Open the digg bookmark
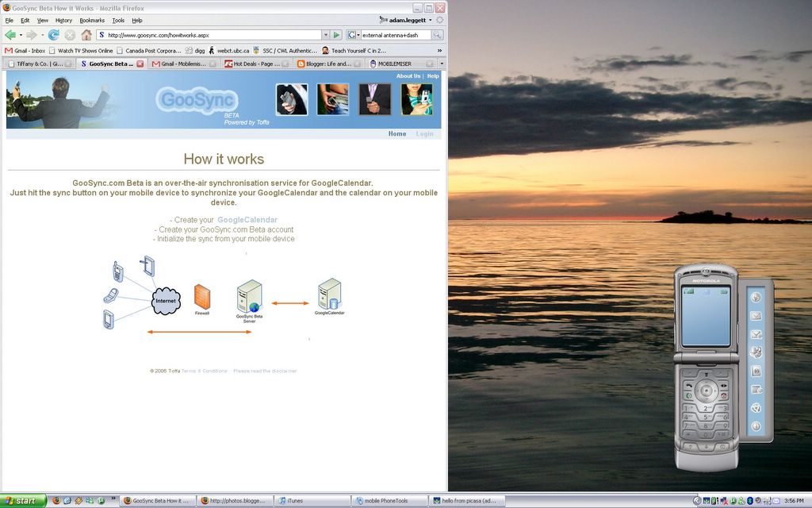Image resolution: width=812 pixels, height=508 pixels. (x=195, y=50)
